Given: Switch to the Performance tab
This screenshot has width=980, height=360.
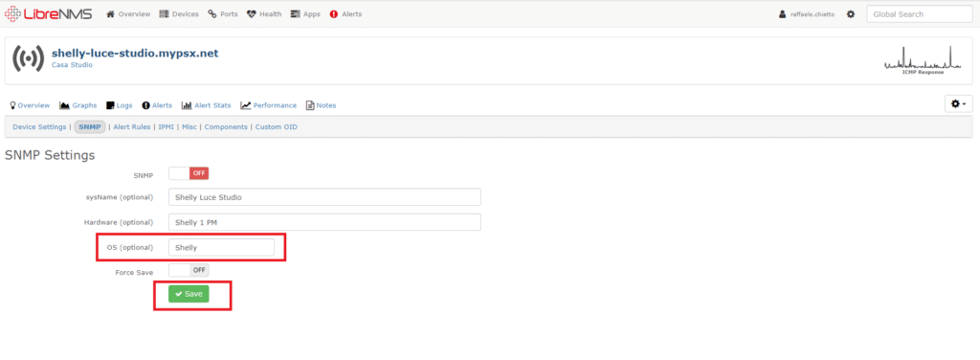Looking at the screenshot, I should (x=269, y=105).
